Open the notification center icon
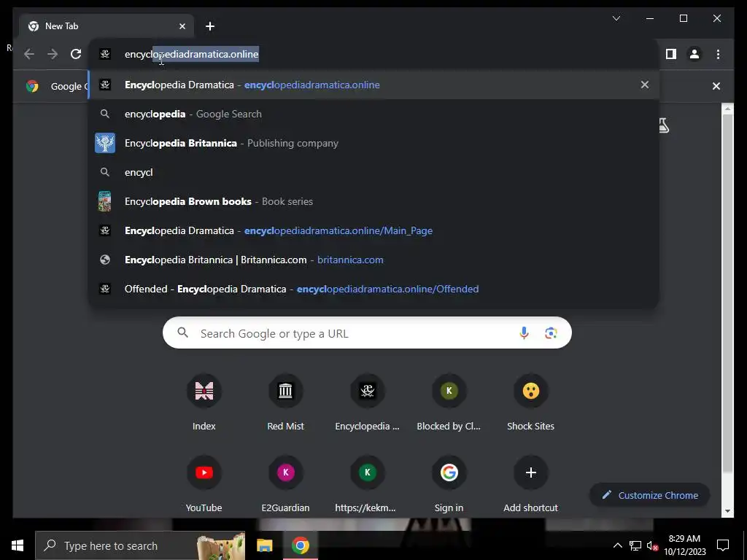 click(723, 545)
